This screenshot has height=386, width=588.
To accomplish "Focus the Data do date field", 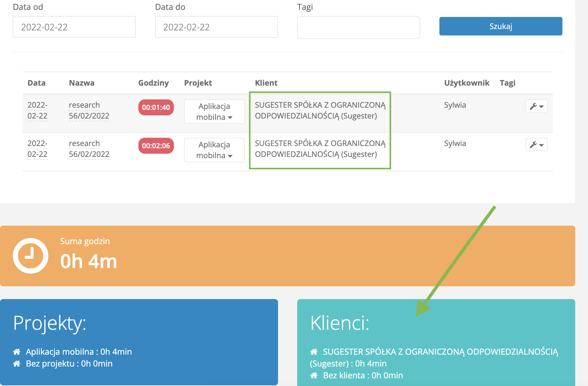I will click(x=216, y=27).
